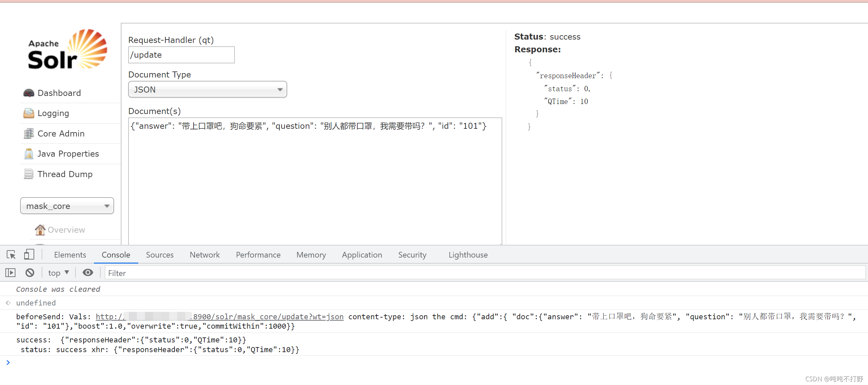This screenshot has height=385, width=868.
Task: Click the 'undefined' console output line
Action: pyautogui.click(x=36, y=303)
